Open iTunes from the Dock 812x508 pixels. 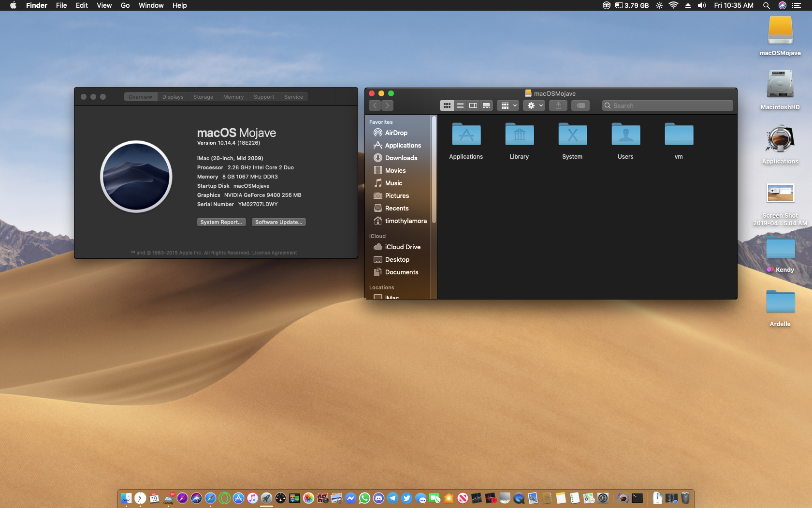pyautogui.click(x=252, y=498)
